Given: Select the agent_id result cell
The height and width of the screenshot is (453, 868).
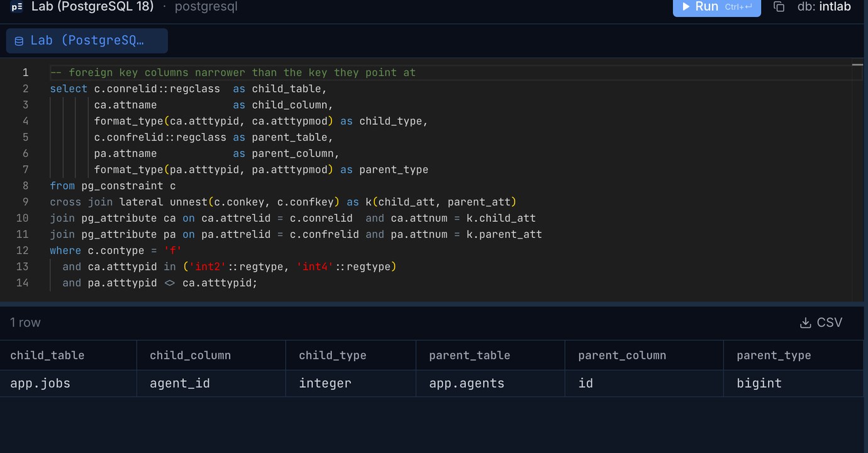Looking at the screenshot, I should (211, 383).
